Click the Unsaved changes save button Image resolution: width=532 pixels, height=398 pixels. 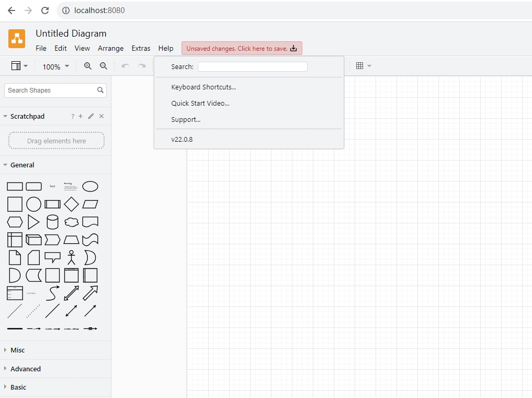242,49
